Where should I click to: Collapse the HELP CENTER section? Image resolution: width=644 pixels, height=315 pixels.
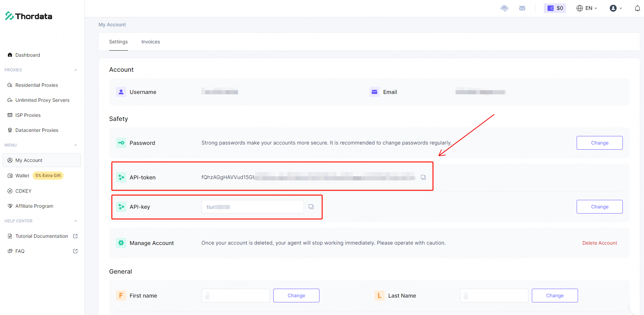click(x=76, y=221)
